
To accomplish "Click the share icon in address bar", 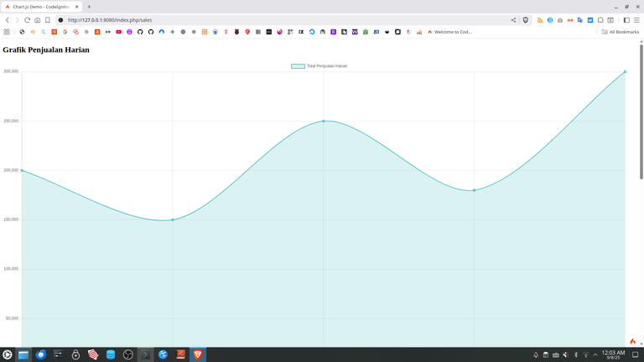I will click(x=513, y=20).
